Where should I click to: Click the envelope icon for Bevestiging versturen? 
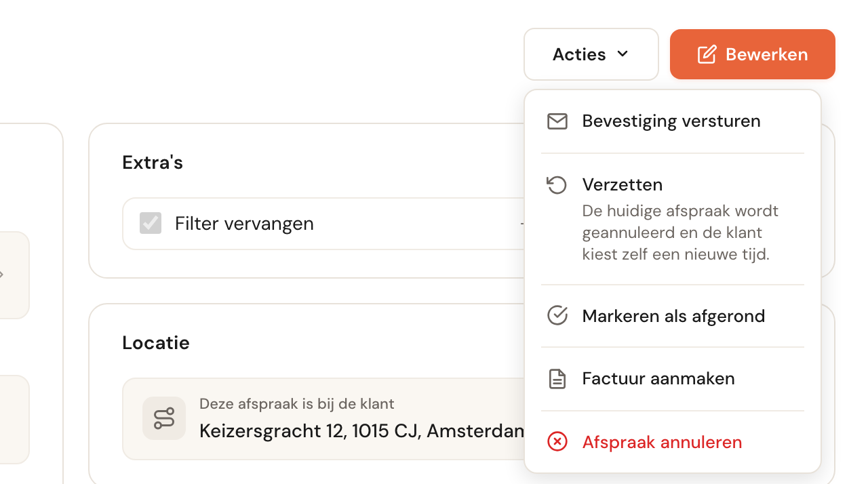click(557, 121)
